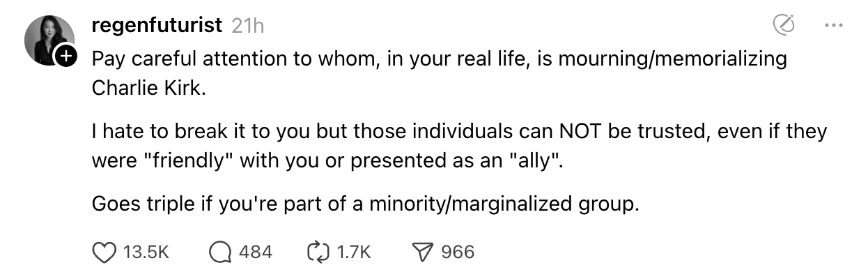
Task: Open replies via the comment bubble icon
Action: click(x=220, y=252)
